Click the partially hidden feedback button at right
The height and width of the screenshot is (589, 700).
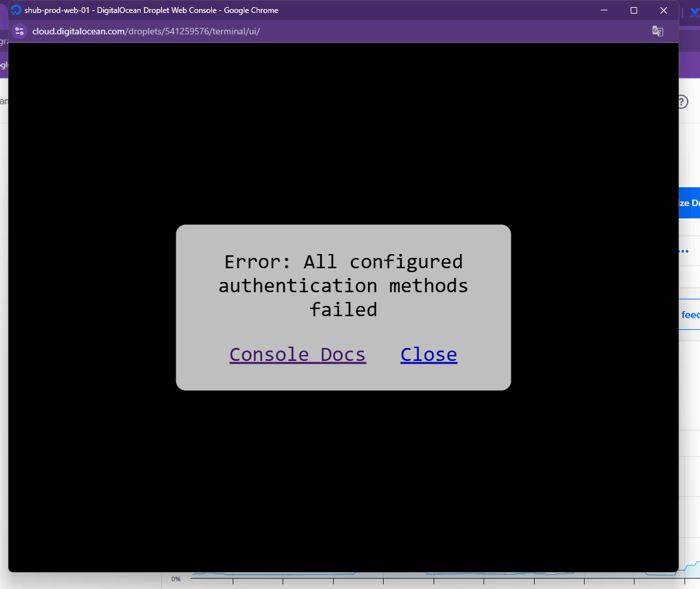pyautogui.click(x=690, y=315)
